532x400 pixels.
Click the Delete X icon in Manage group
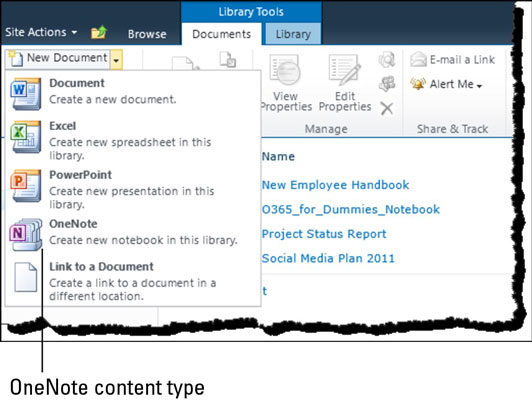pyautogui.click(x=387, y=109)
